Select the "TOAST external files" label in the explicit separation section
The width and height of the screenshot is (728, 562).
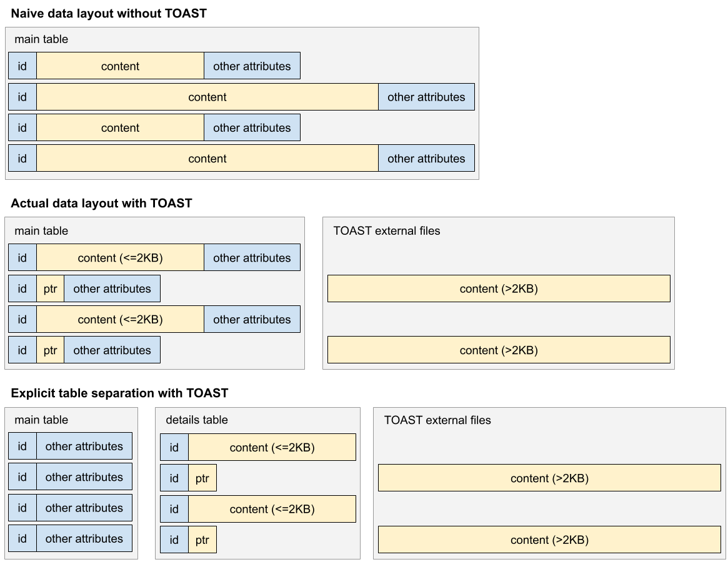click(437, 420)
